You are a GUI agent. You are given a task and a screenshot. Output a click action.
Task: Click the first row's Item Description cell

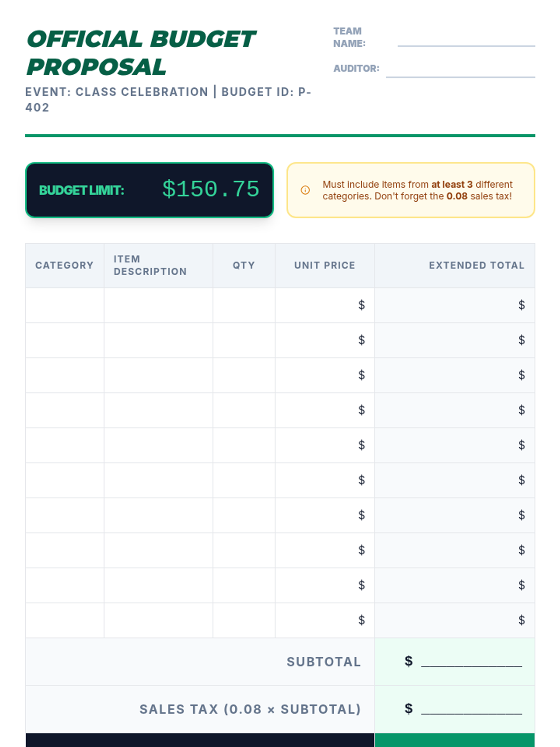click(x=158, y=305)
